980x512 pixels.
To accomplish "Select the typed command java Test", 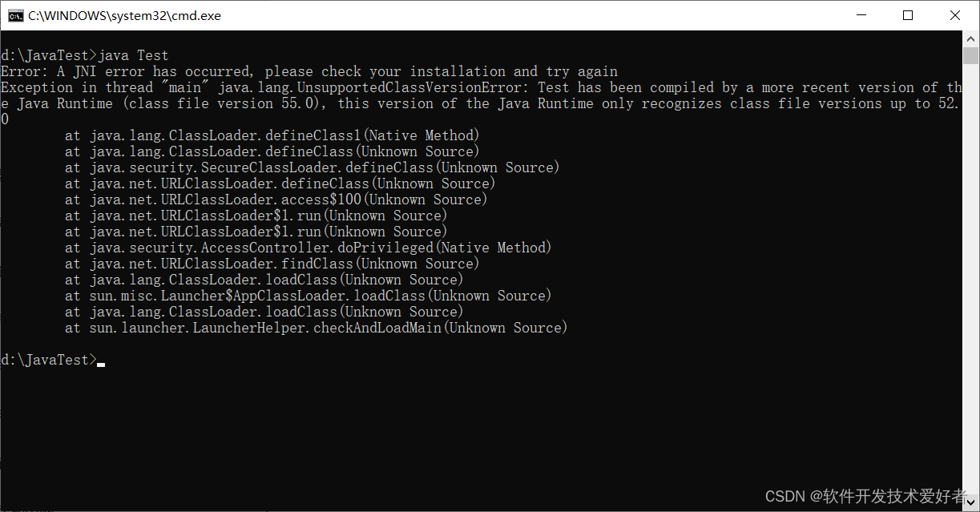I will point(132,54).
